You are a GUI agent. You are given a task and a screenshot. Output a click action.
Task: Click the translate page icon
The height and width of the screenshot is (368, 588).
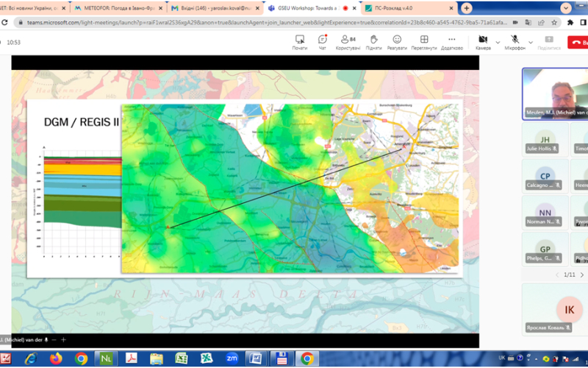(528, 23)
